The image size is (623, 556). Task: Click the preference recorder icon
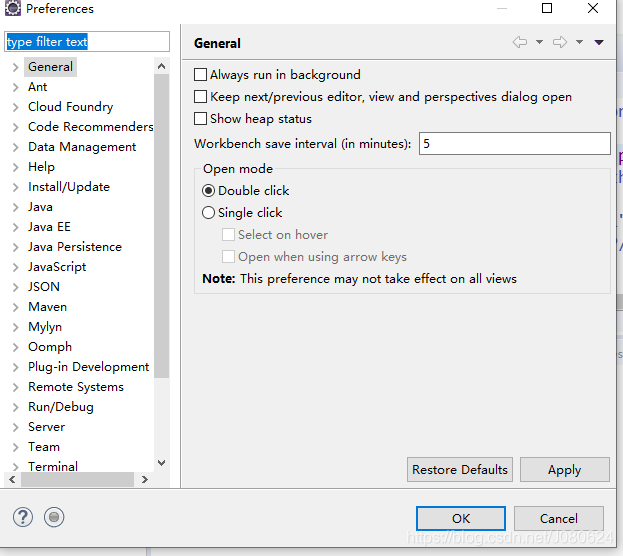coord(54,517)
